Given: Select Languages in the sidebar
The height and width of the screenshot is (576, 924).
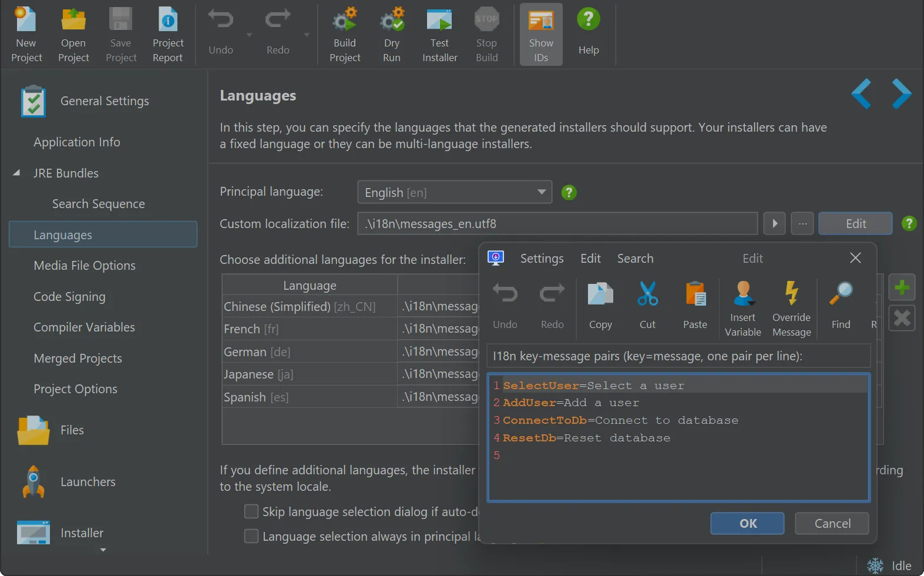Looking at the screenshot, I should (103, 235).
